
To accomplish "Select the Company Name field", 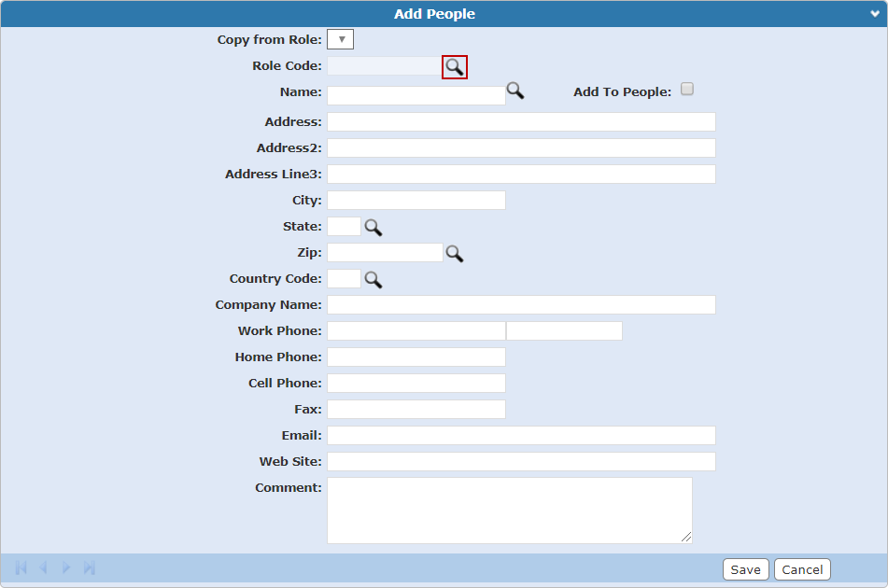I will pos(521,305).
